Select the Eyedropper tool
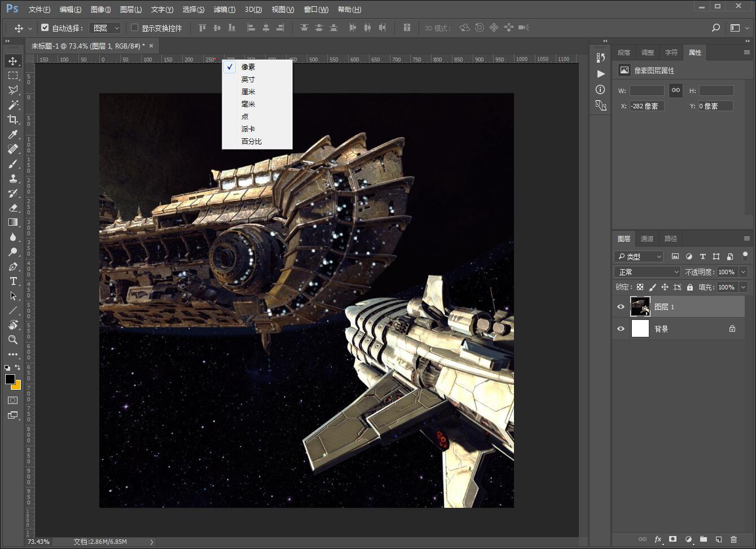Viewport: 756px width, 549px height. click(12, 134)
